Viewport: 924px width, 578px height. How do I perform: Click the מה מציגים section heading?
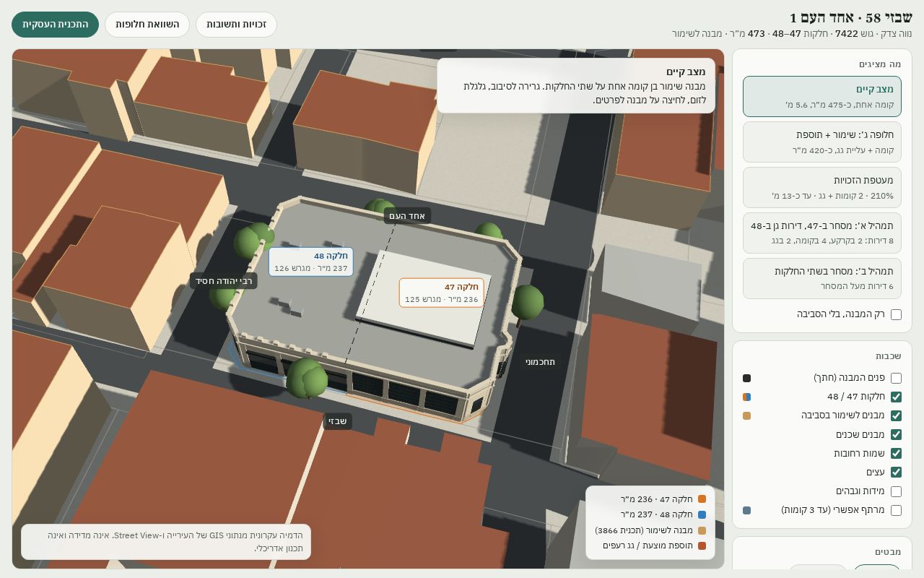(x=880, y=64)
